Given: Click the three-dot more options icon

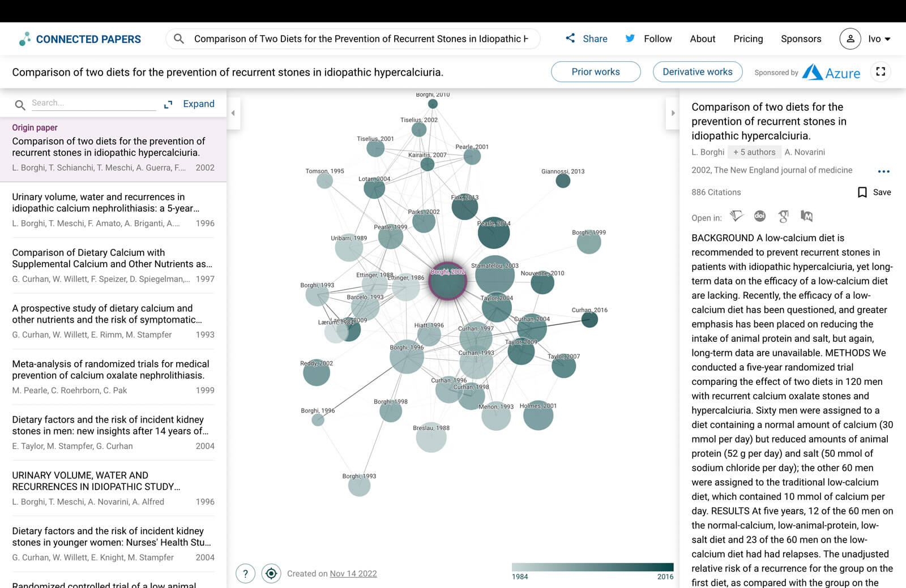Looking at the screenshot, I should (883, 171).
